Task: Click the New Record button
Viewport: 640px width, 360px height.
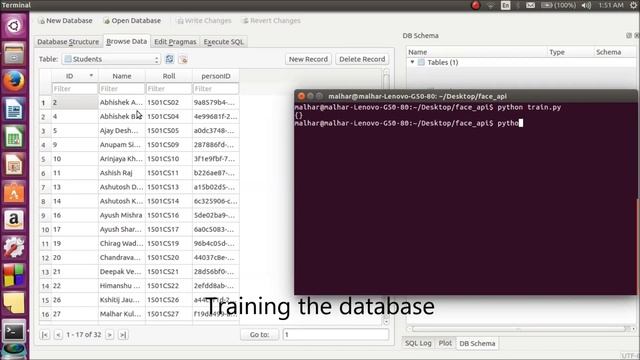Action: coord(308,59)
